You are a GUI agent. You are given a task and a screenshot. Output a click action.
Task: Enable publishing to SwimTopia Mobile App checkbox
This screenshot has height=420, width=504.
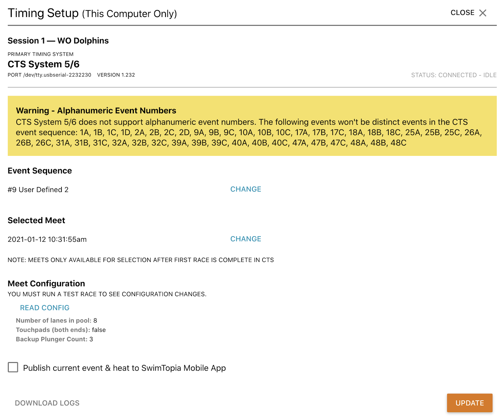13,367
